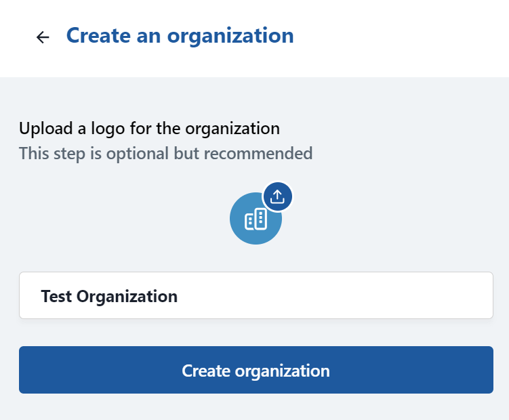Click the word 'Test' in the name field

[56, 296]
